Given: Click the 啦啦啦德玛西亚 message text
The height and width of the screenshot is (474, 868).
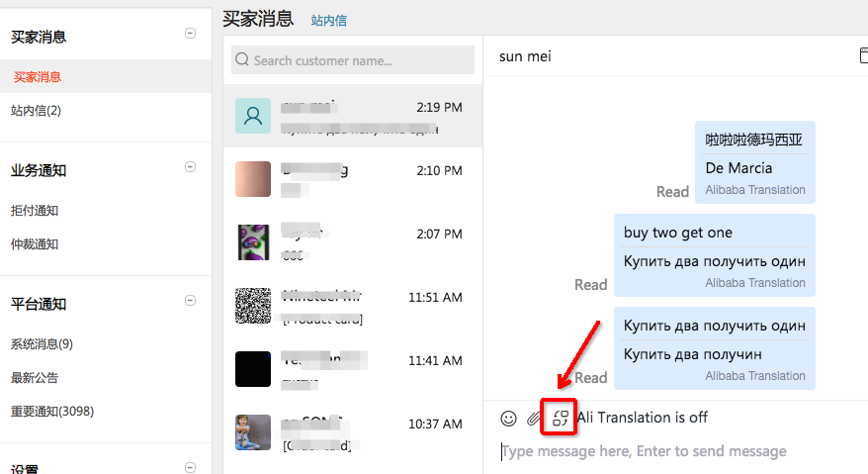Looking at the screenshot, I should pos(753,140).
